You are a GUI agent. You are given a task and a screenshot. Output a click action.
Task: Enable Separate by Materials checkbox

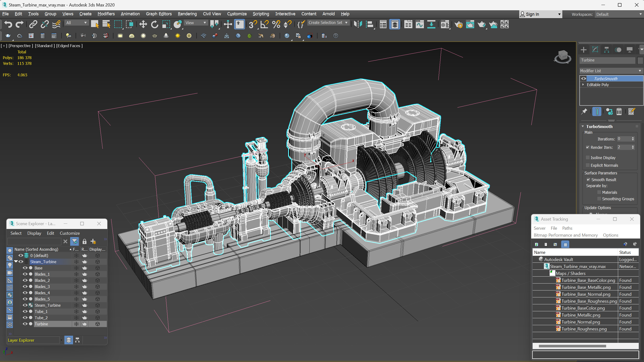click(599, 192)
